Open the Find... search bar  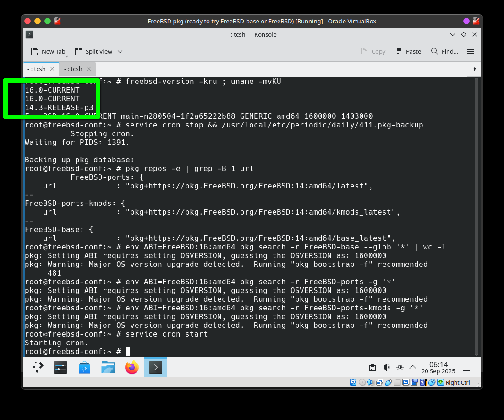[x=444, y=51]
